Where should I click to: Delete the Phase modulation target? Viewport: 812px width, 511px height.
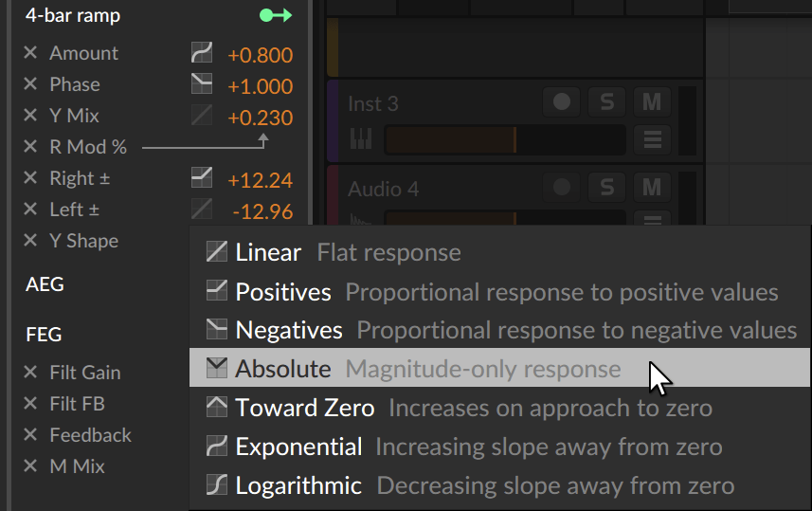[30, 84]
